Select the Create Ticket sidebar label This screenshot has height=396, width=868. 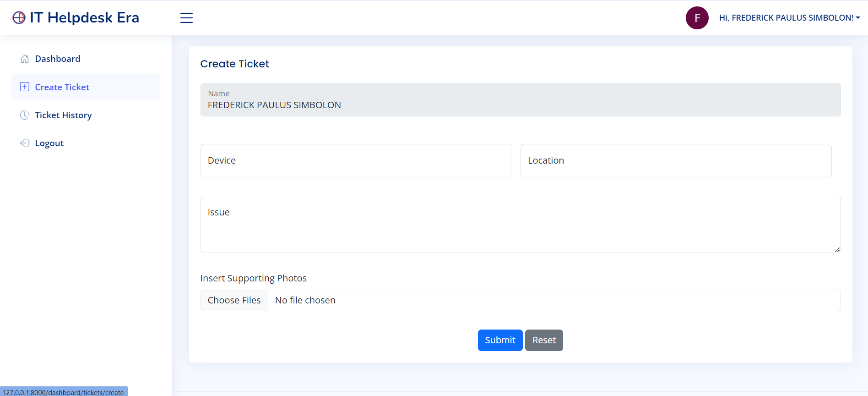click(x=62, y=87)
